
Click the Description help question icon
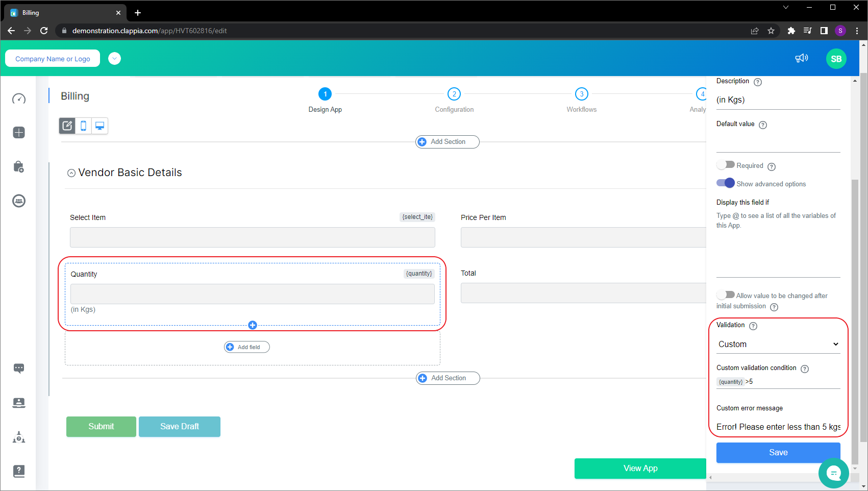click(x=758, y=82)
